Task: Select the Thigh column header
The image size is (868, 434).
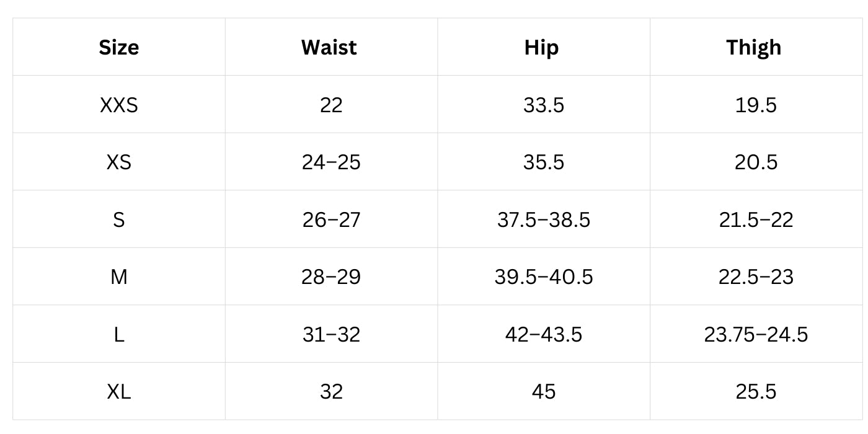Action: click(x=754, y=48)
